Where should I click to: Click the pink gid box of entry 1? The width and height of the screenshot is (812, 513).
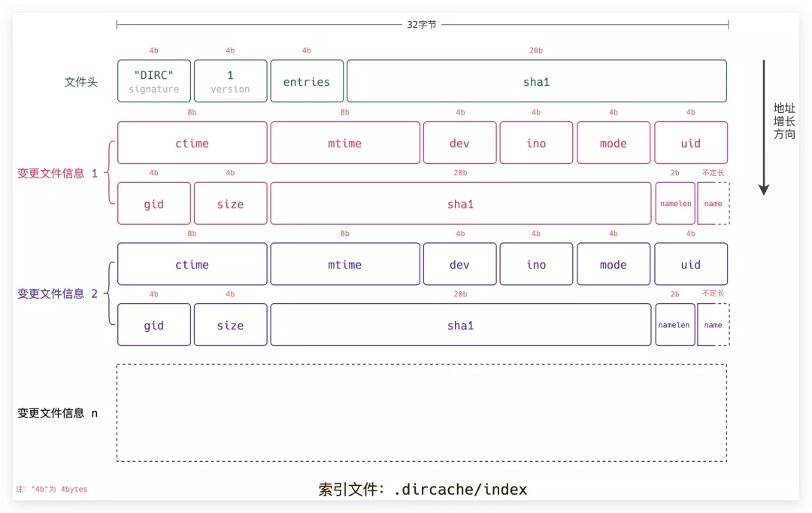coord(154,203)
